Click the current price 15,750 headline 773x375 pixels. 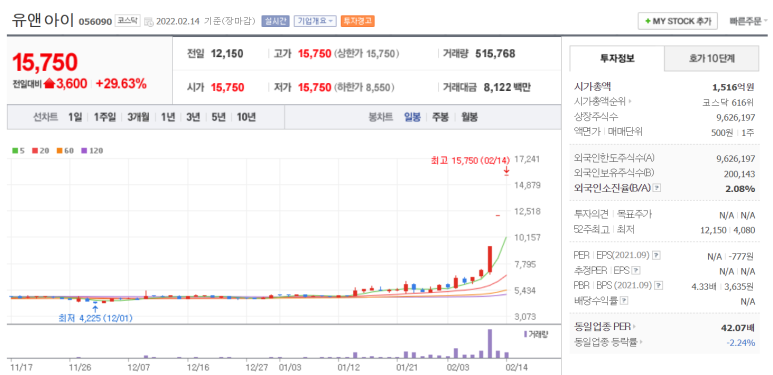click(45, 62)
